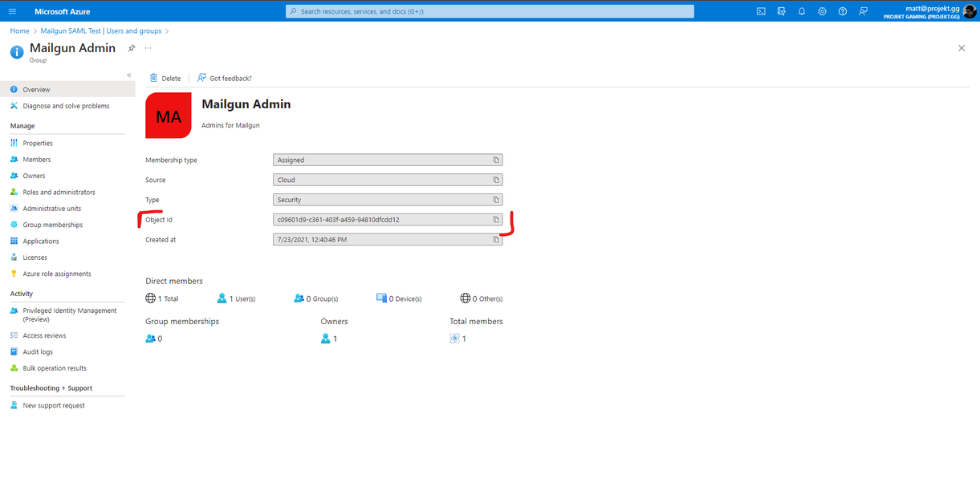The image size is (980, 491).
Task: Open the Azure portal hamburger menu
Action: pyautogui.click(x=11, y=11)
